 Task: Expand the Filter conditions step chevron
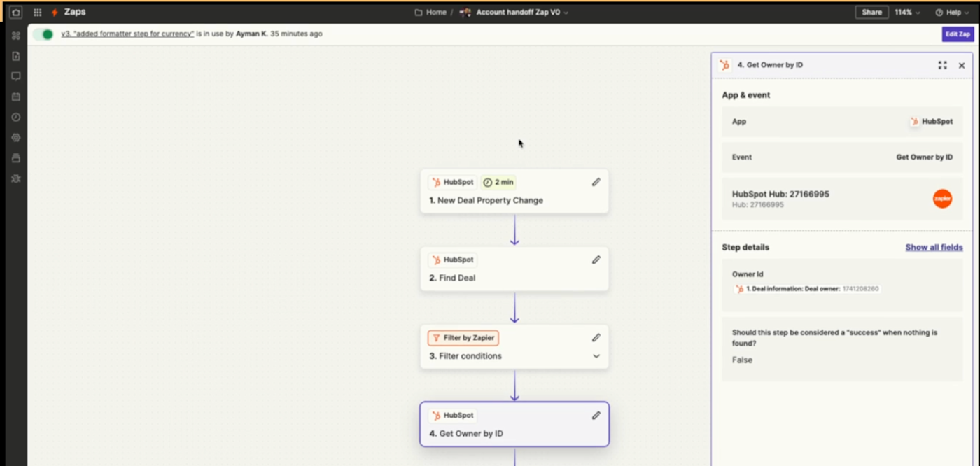click(x=596, y=356)
